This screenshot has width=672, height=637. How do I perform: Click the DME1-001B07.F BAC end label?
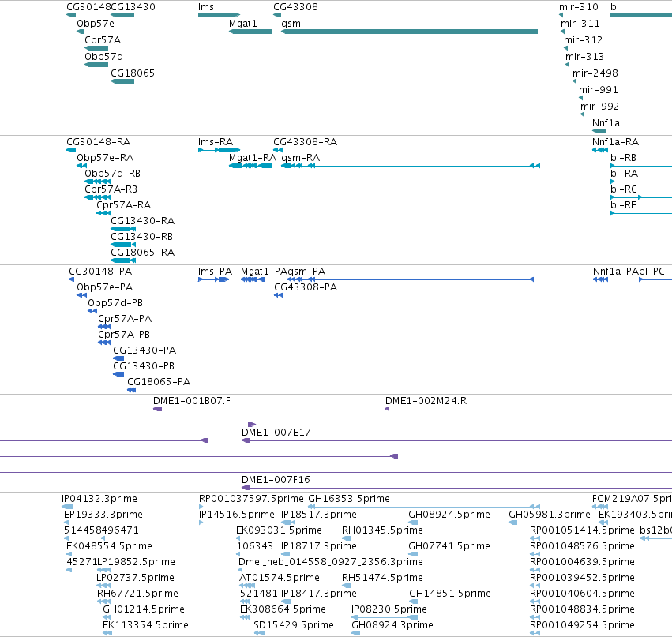tap(192, 401)
